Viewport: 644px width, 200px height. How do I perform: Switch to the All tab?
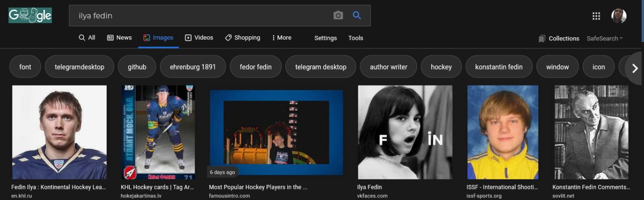point(87,38)
